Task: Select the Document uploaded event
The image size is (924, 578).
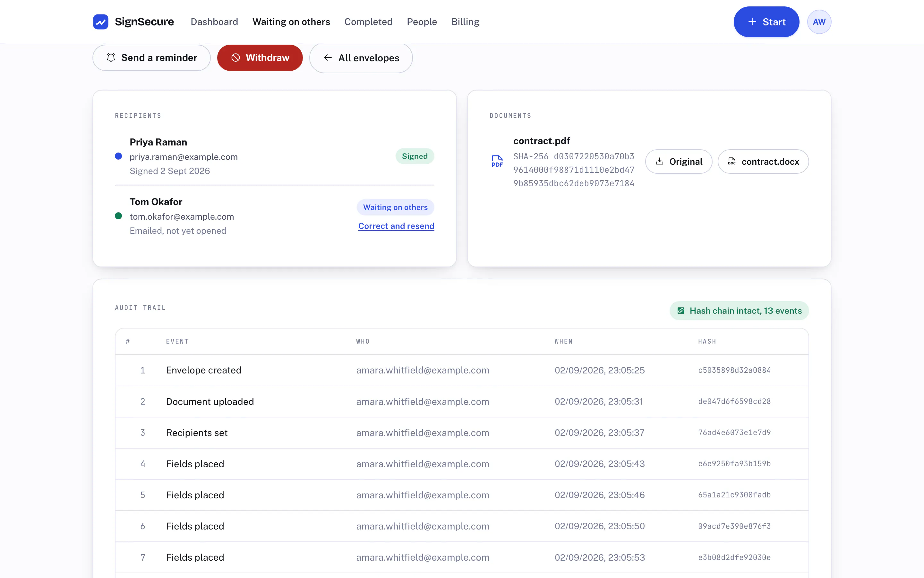Action: pos(210,401)
